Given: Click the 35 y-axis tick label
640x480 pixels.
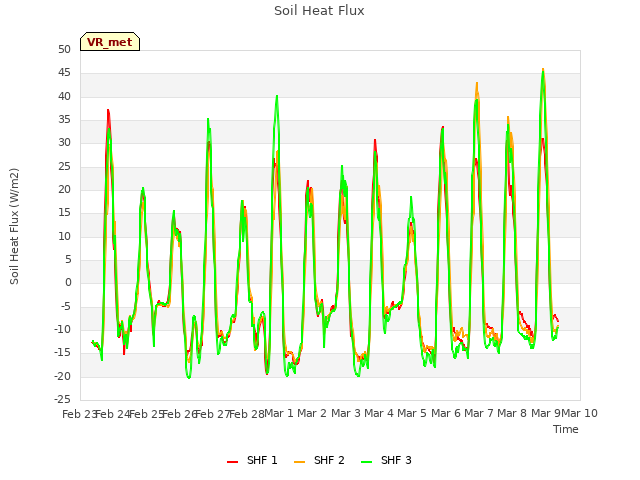Looking at the screenshot, I should click(x=64, y=120).
